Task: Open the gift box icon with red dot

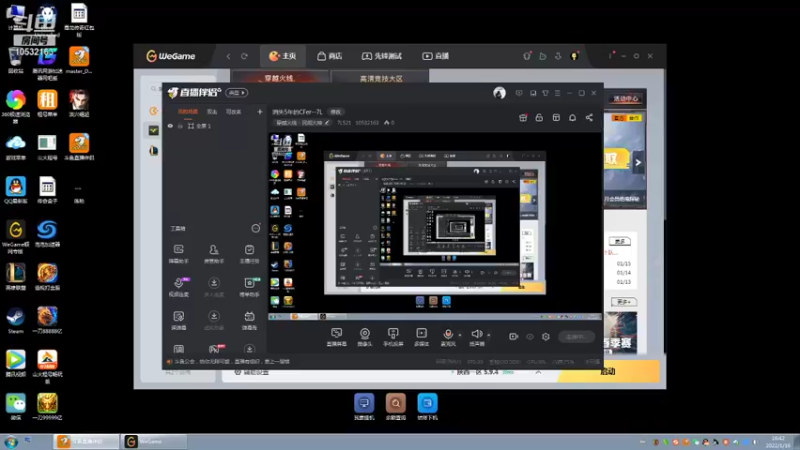Action: [x=523, y=118]
